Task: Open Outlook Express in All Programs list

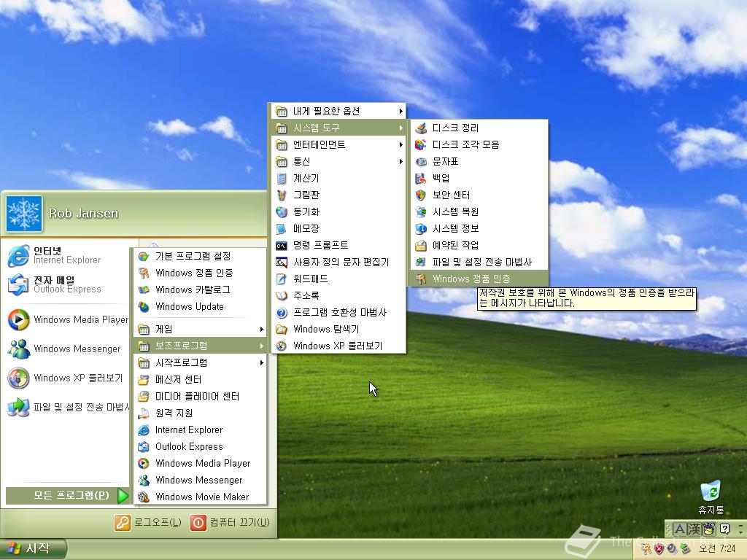Action: pos(200,446)
